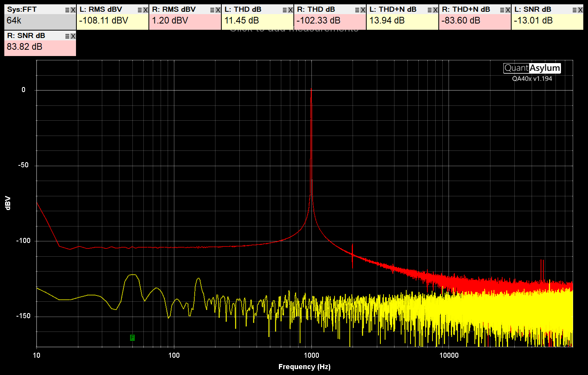Click the -50 dBV axis tick label
The height and width of the screenshot is (375, 588).
tap(24, 165)
